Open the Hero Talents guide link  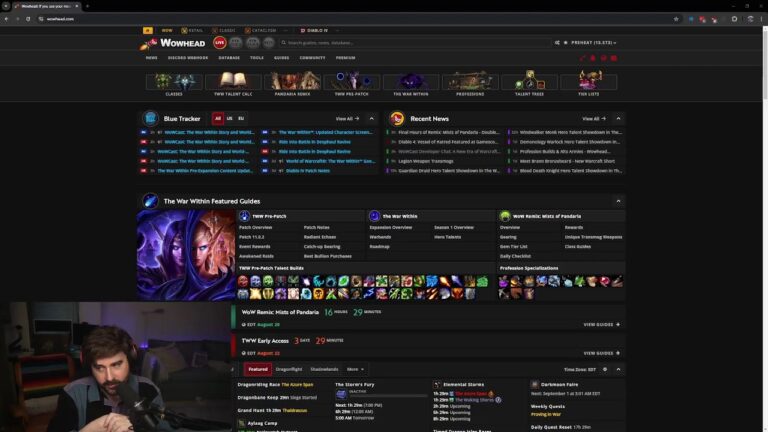coord(447,237)
